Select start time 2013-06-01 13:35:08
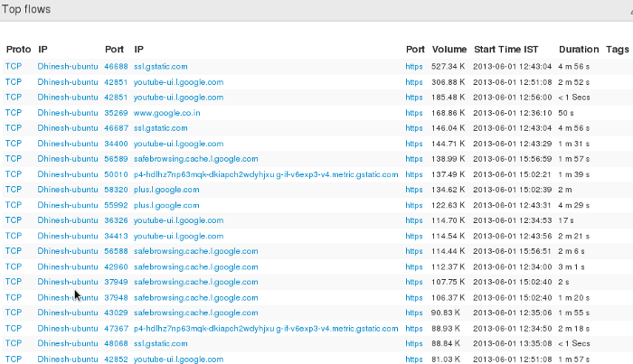The image size is (633, 364). [x=513, y=344]
